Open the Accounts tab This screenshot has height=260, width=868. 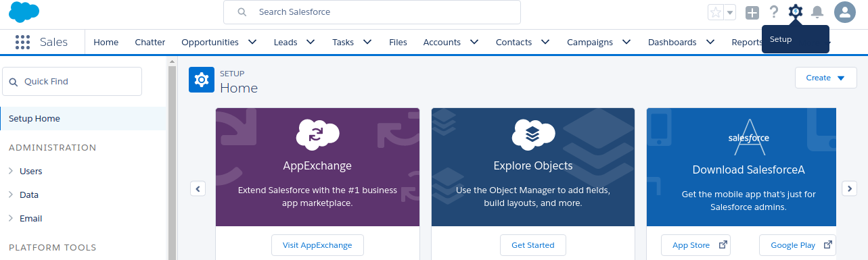(442, 42)
